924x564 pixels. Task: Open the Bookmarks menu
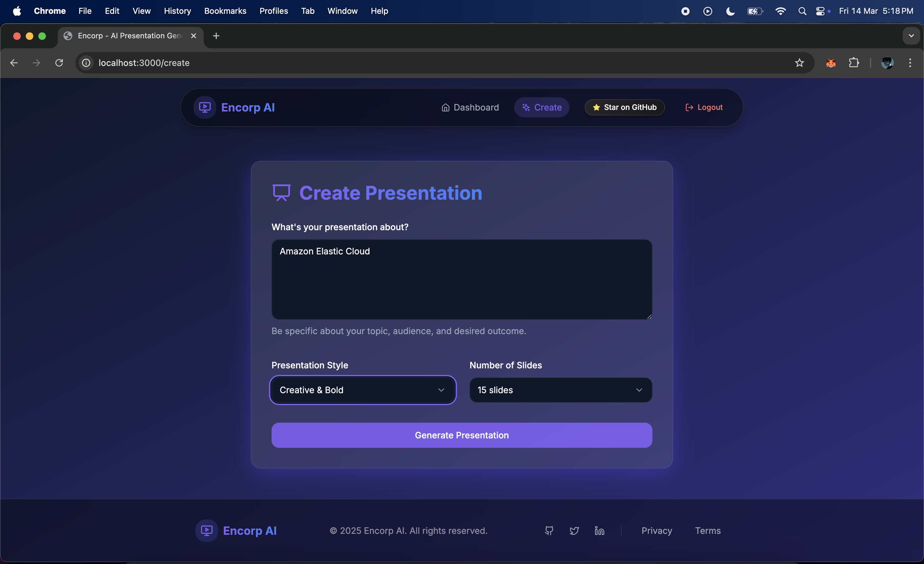225,11
